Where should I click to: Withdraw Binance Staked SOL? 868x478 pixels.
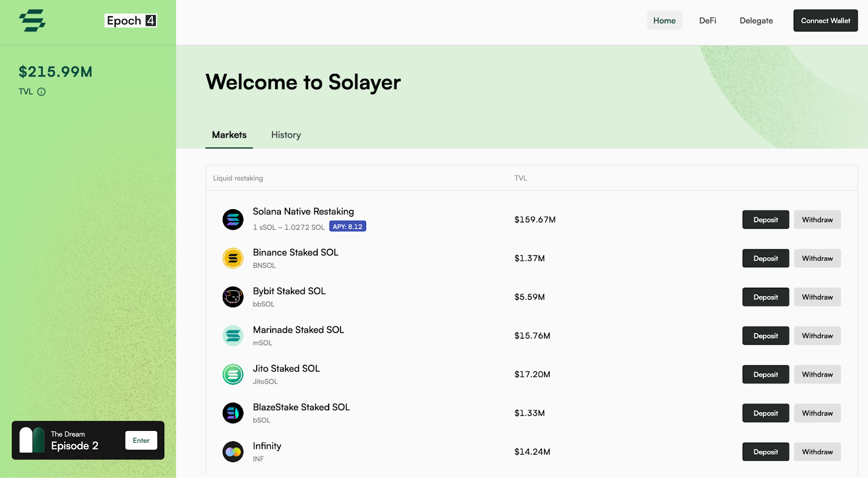click(818, 259)
